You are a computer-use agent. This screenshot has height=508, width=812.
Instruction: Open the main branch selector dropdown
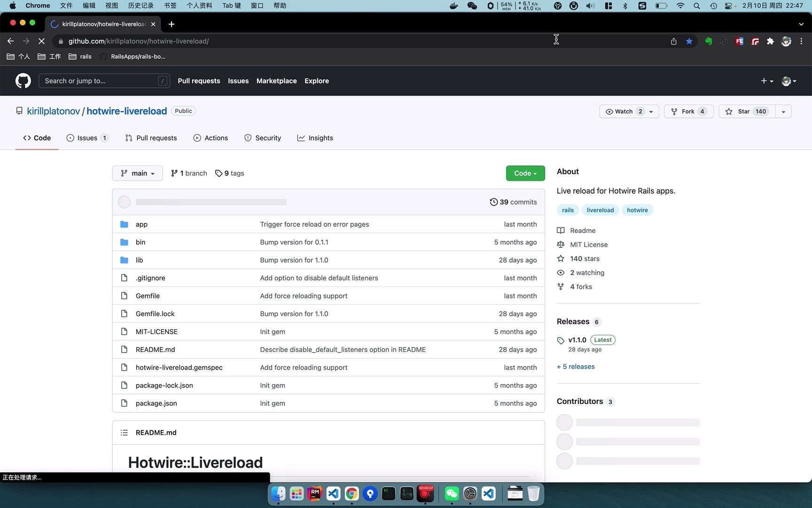coord(137,173)
